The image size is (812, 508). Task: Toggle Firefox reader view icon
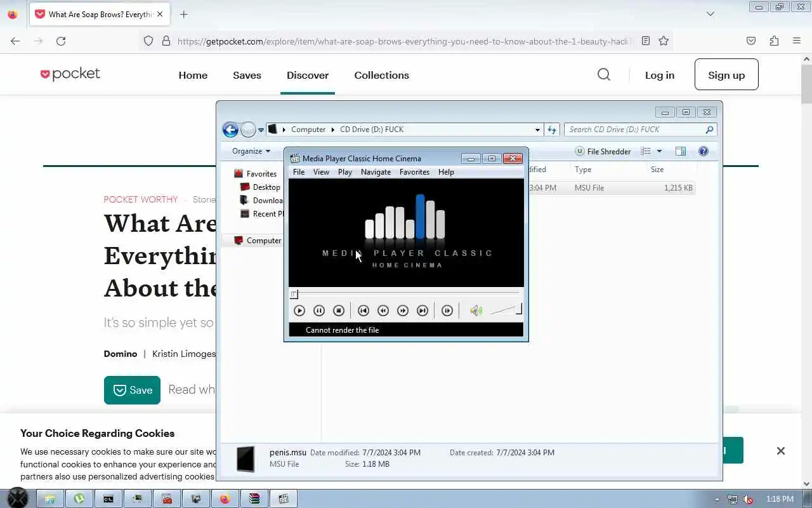[x=646, y=41]
